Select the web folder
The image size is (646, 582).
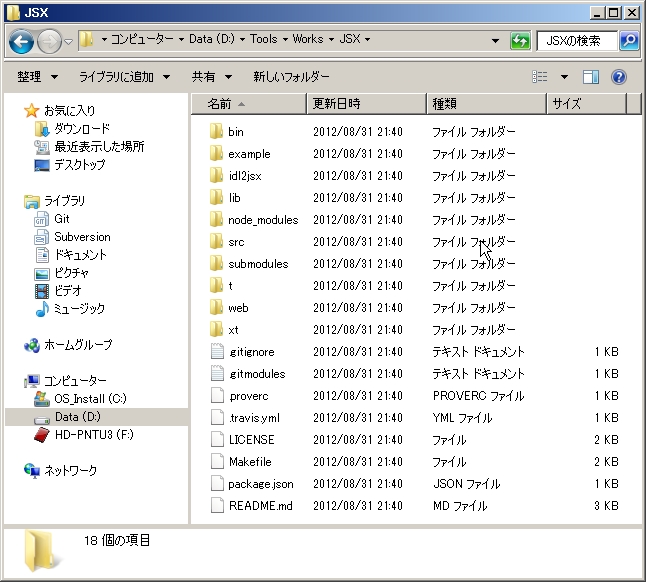(238, 308)
